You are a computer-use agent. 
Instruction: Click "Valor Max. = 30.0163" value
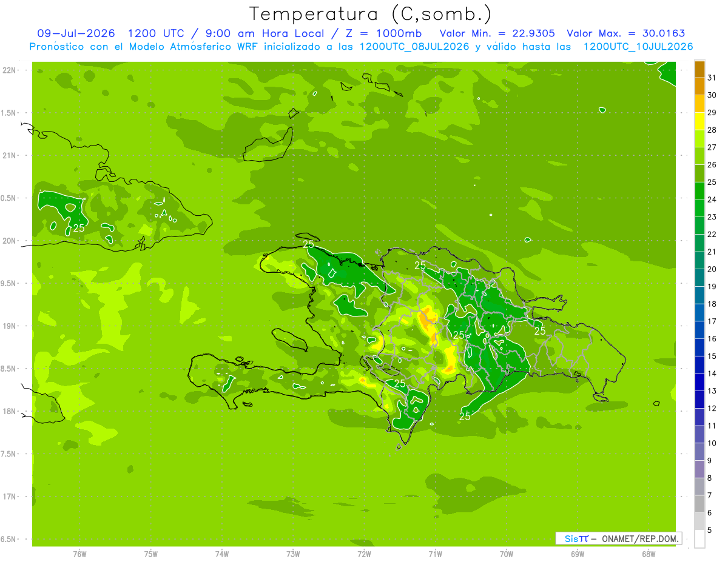click(626, 33)
